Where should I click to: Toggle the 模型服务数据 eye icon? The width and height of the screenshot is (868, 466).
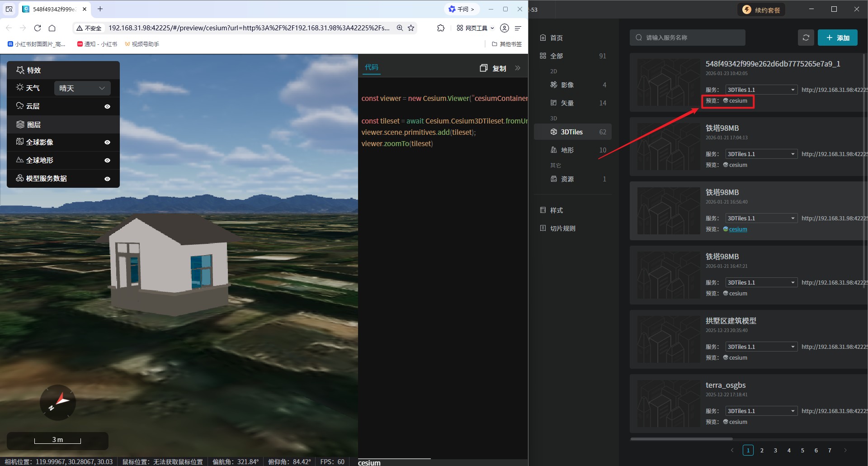[x=107, y=179]
